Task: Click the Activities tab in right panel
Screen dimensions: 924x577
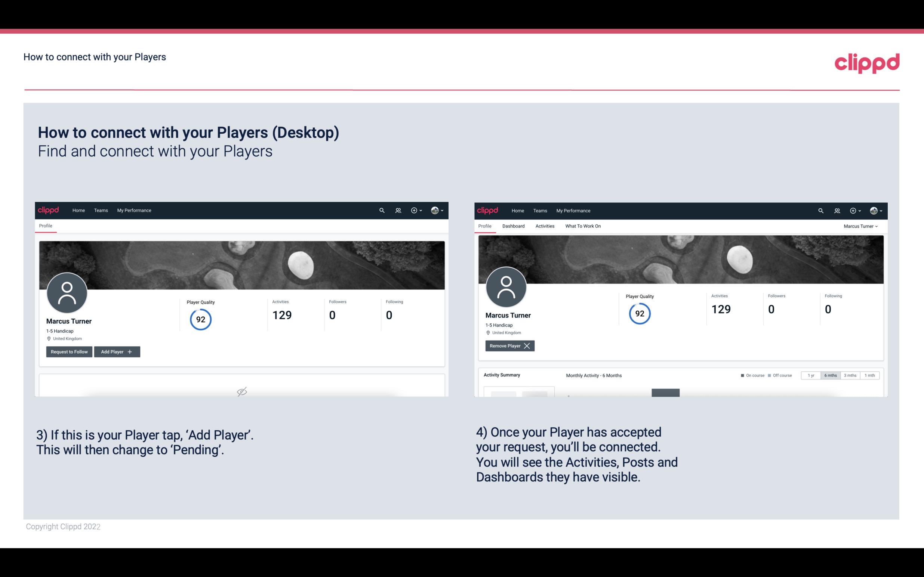Action: (544, 226)
